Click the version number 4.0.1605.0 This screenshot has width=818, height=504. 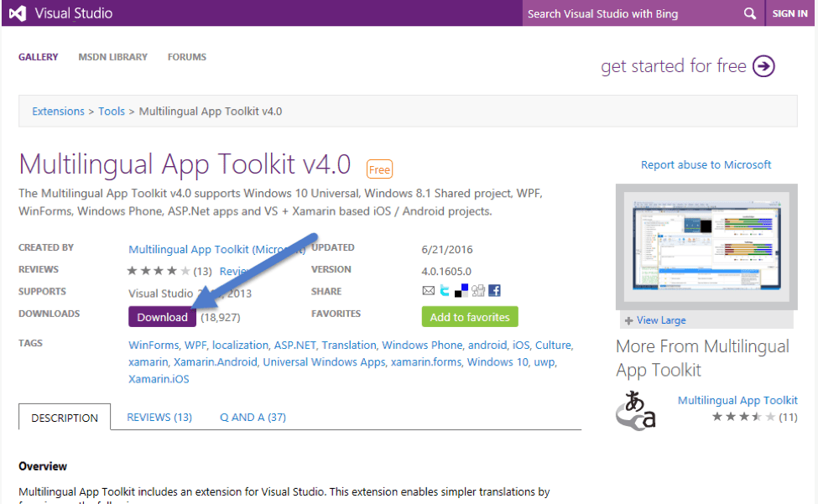[x=446, y=272]
